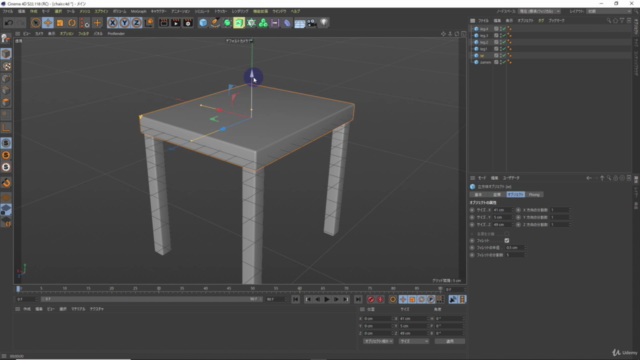Click the highlighted yellow-green toolbar icon
Screen dimensions: 640x360
(x=239, y=23)
